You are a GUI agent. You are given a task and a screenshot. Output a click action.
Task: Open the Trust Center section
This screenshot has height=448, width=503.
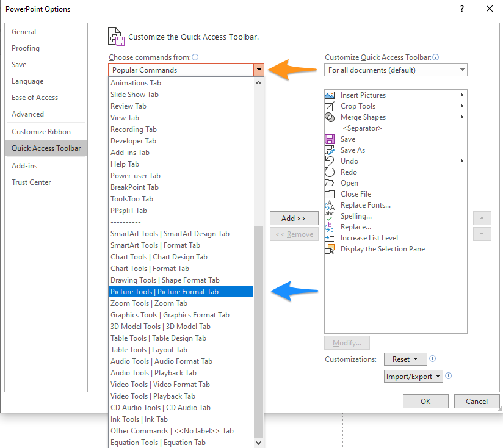(x=31, y=182)
